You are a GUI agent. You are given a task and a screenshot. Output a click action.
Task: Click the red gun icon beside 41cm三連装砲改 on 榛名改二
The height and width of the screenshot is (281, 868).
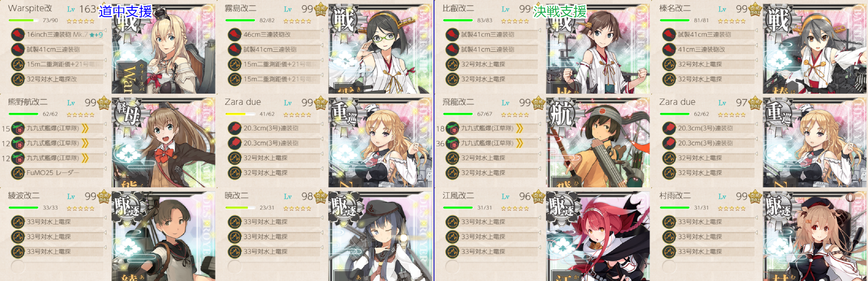pos(669,49)
